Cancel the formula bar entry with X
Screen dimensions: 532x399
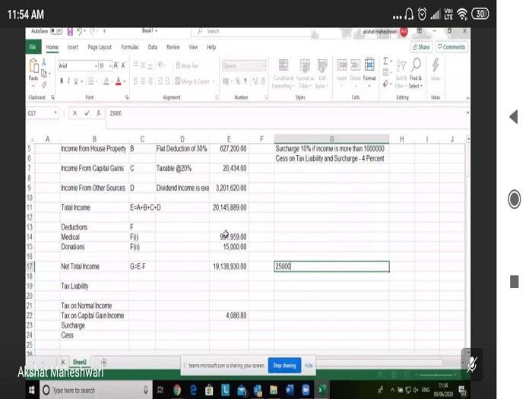[75, 113]
